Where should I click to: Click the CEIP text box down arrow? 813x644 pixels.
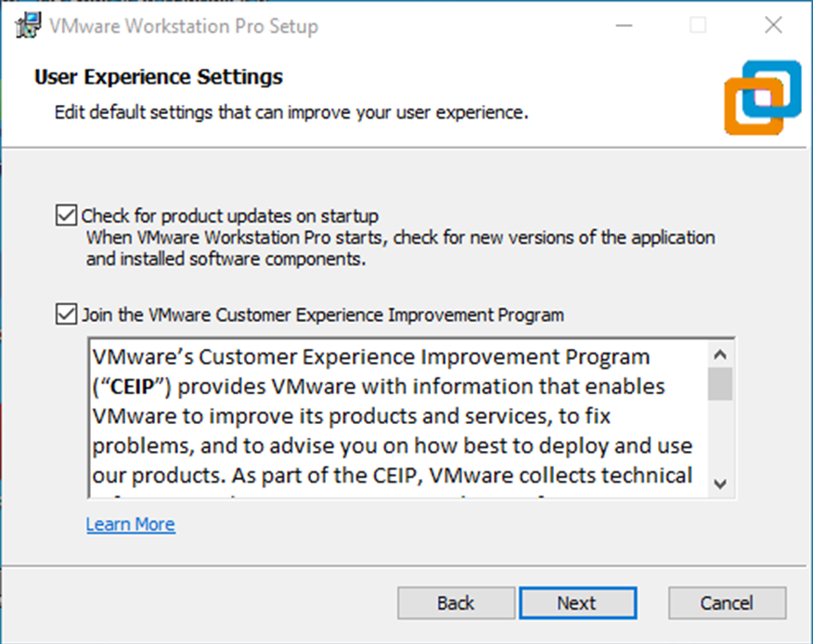[720, 483]
